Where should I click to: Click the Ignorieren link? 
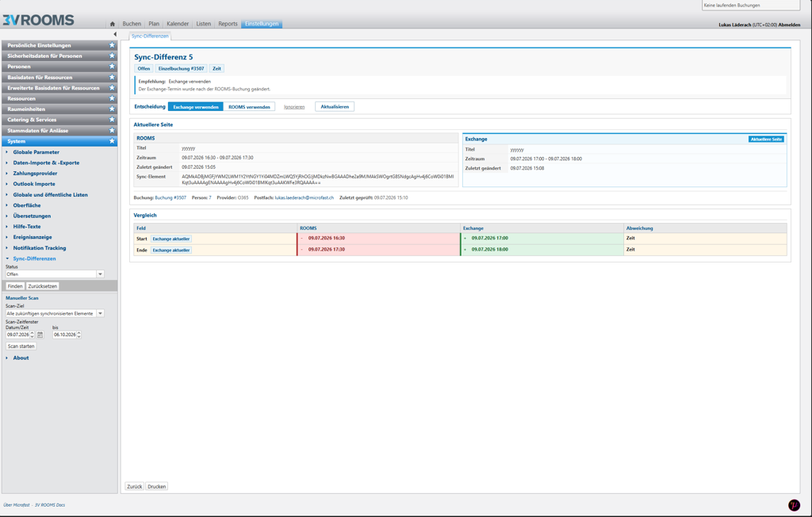click(294, 107)
